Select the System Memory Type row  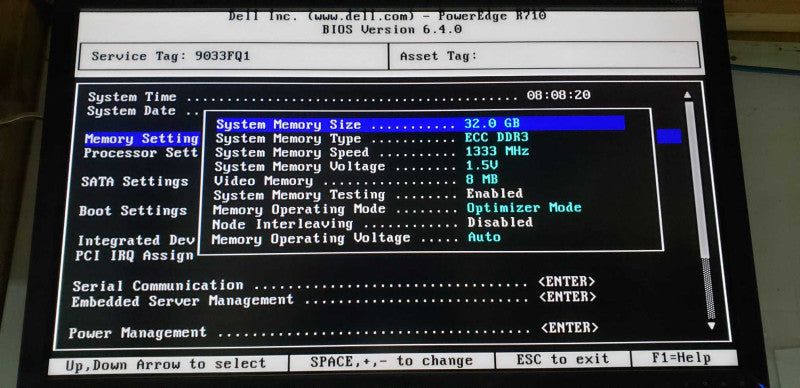point(372,138)
